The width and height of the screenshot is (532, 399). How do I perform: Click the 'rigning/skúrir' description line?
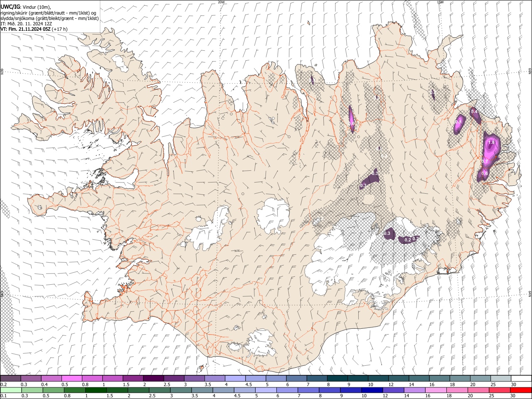pos(48,12)
